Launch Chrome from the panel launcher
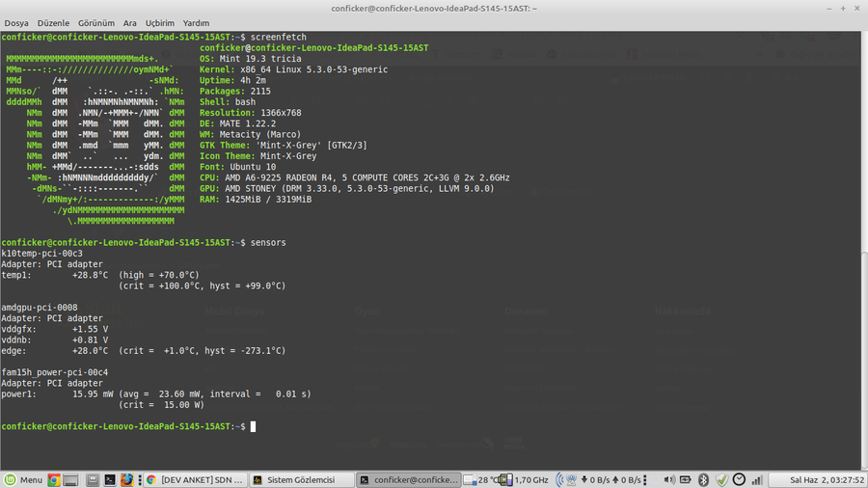Screen dimensions: 868x488 coord(54,479)
